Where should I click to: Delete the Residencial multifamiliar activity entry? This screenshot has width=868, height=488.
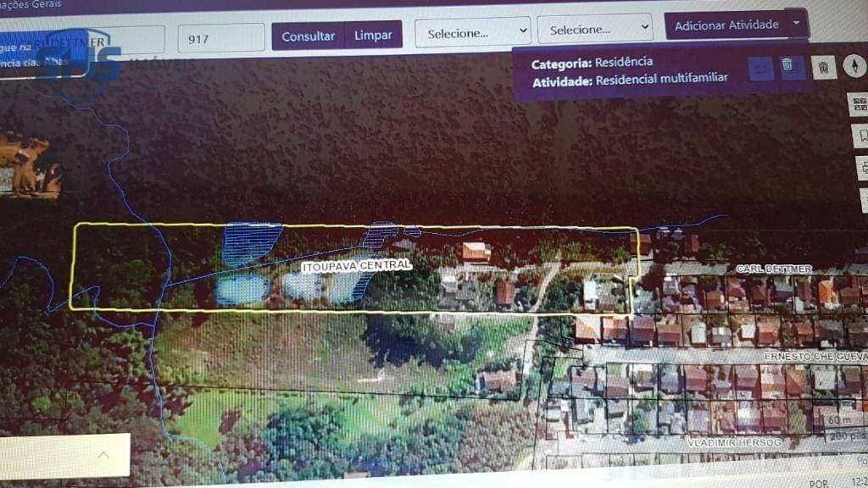789,68
